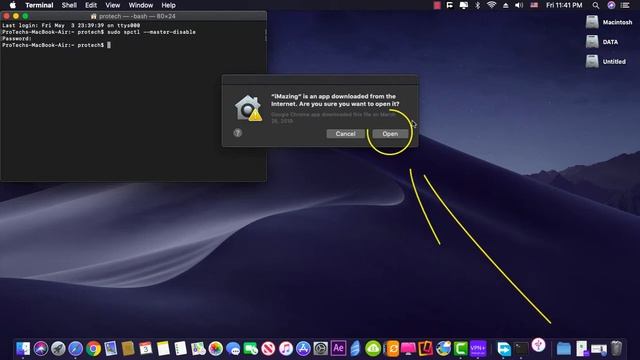Open the View menu
Image resolution: width=640 pixels, height=360 pixels.
click(113, 5)
